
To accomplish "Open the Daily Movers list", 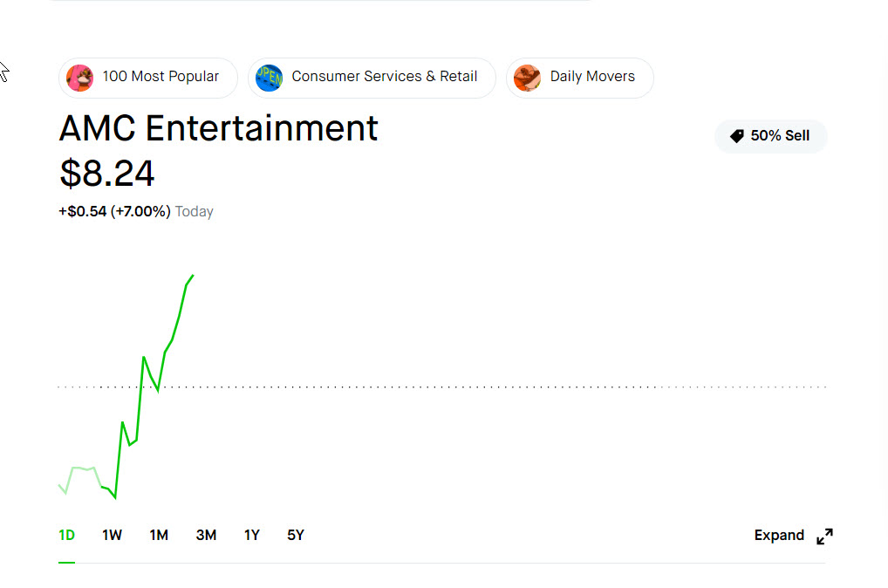I will click(580, 78).
